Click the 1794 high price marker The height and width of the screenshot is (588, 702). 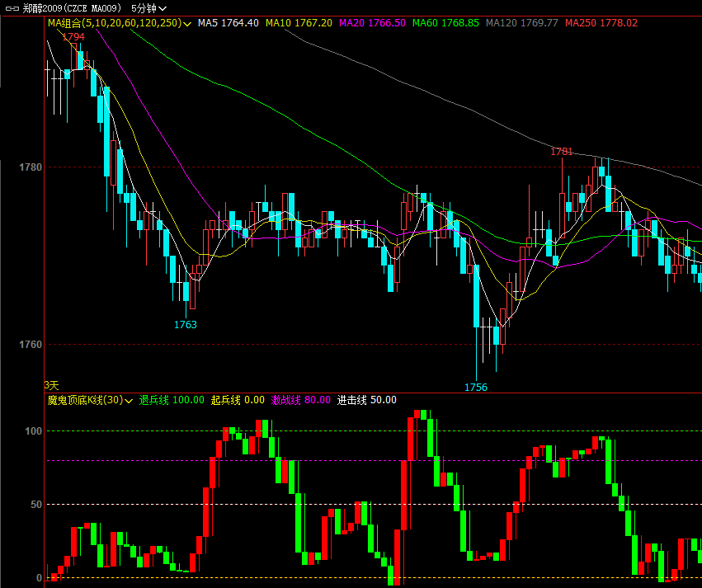point(73,36)
